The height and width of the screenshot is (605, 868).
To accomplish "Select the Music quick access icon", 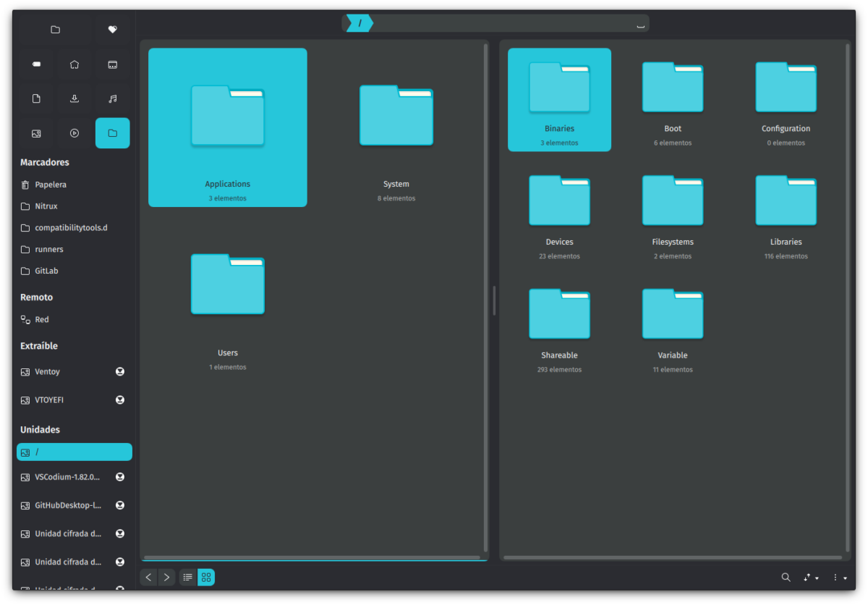I will coord(112,98).
